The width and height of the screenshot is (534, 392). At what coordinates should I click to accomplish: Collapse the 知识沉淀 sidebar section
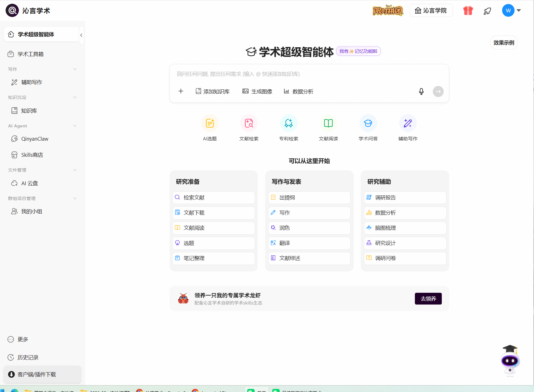[75, 97]
